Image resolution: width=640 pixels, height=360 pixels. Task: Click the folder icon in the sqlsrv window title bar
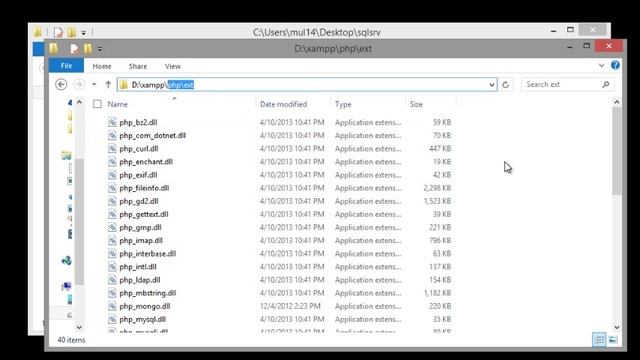tap(38, 32)
